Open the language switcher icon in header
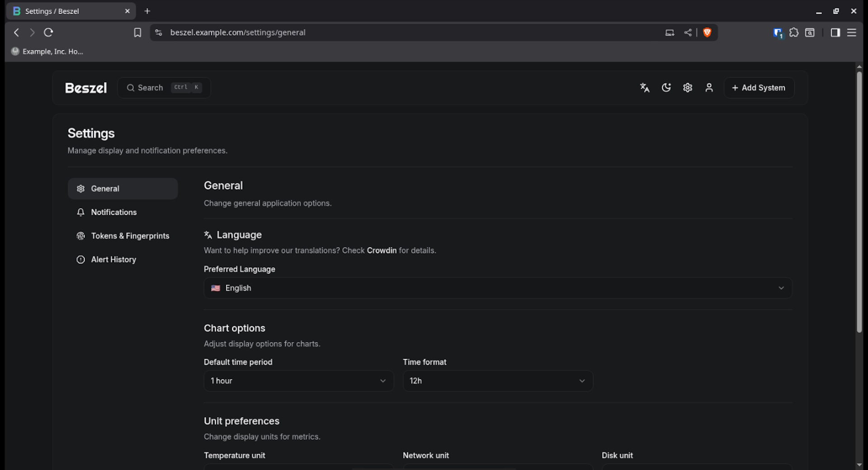 point(645,88)
